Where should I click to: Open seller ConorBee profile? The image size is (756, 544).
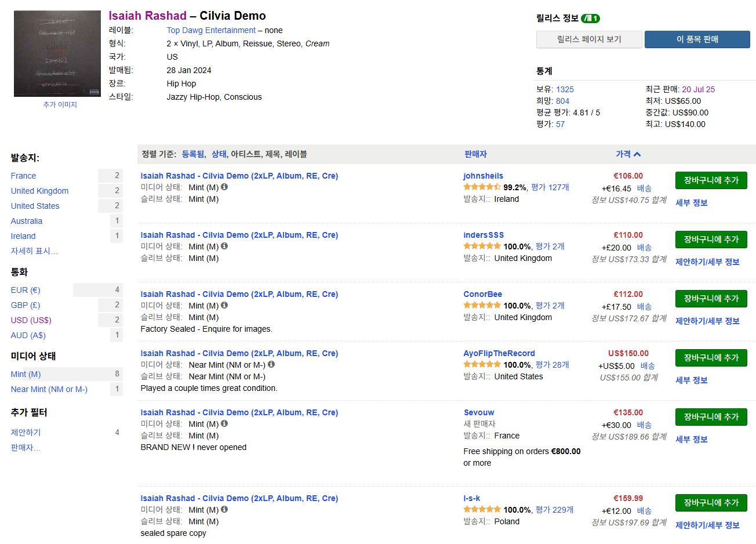pyautogui.click(x=482, y=294)
